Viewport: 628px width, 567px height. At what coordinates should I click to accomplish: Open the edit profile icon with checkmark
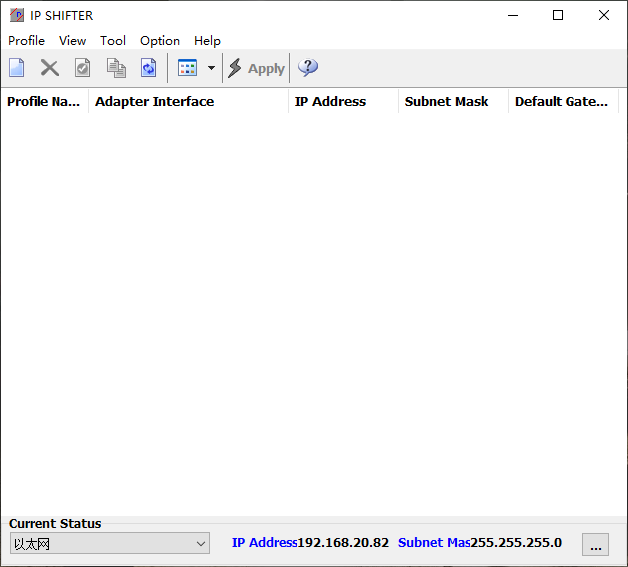[83, 68]
